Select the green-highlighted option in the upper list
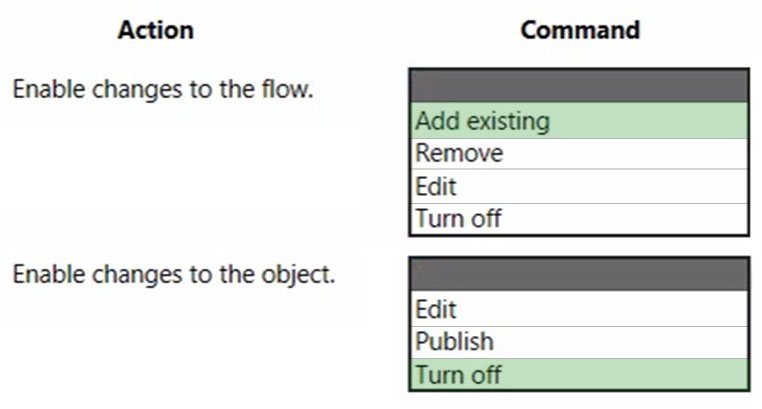The height and width of the screenshot is (409, 762). point(579,120)
